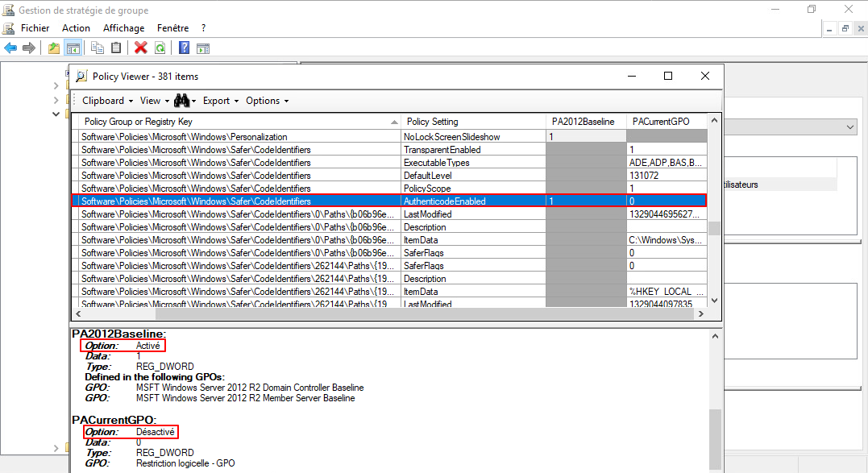Collapse the expanded tree node in left pane

(56, 114)
